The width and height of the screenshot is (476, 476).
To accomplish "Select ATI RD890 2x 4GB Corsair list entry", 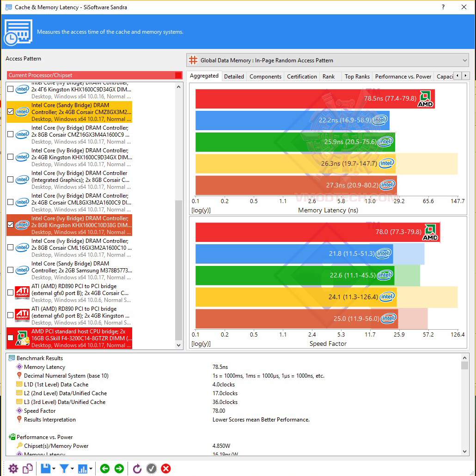I will (69, 293).
